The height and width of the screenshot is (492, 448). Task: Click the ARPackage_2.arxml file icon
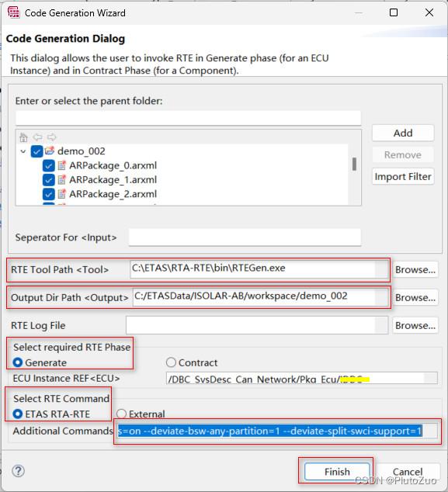(62, 194)
